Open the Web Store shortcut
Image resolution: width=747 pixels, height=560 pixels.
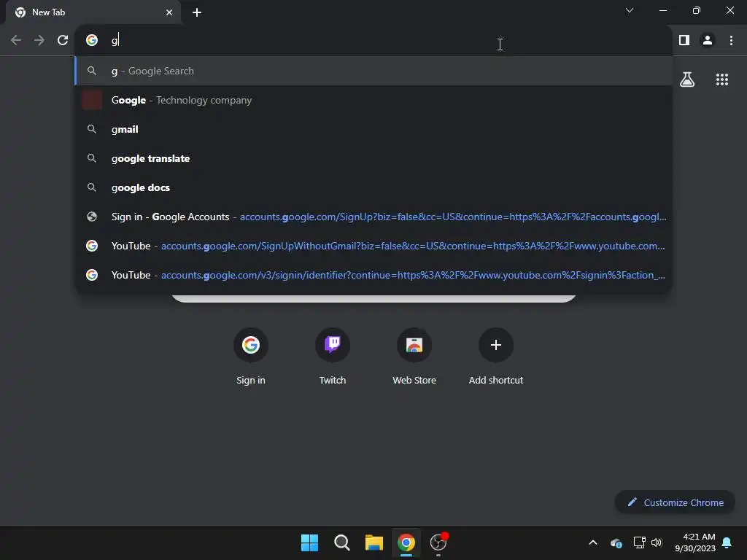coord(414,356)
